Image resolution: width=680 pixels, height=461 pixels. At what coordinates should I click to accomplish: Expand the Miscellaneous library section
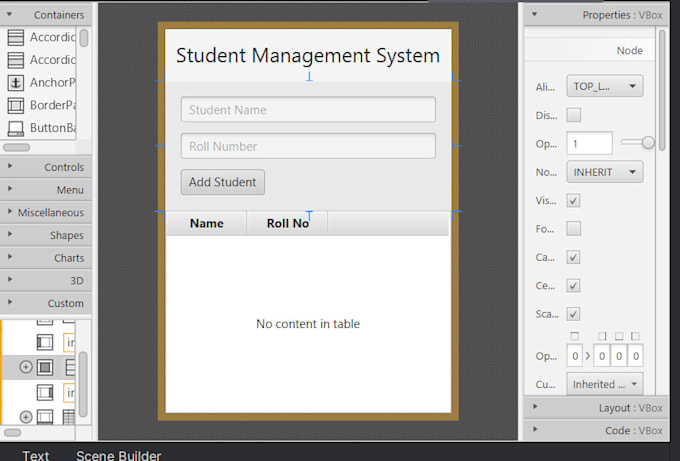(10, 211)
